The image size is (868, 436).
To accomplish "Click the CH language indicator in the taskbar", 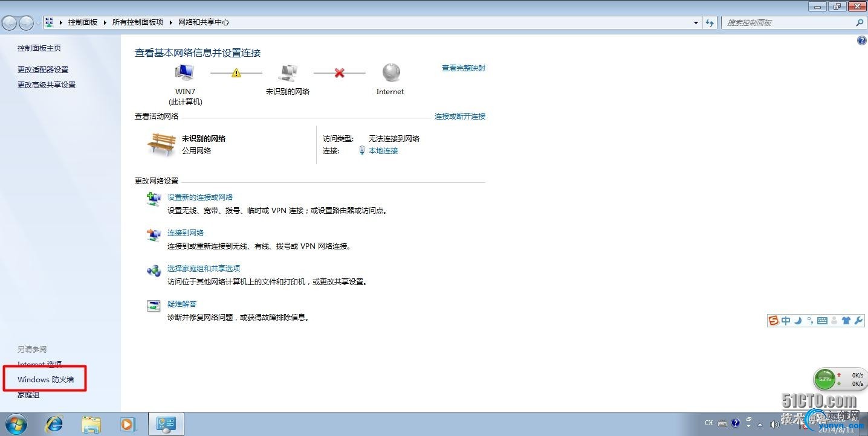I will (709, 423).
